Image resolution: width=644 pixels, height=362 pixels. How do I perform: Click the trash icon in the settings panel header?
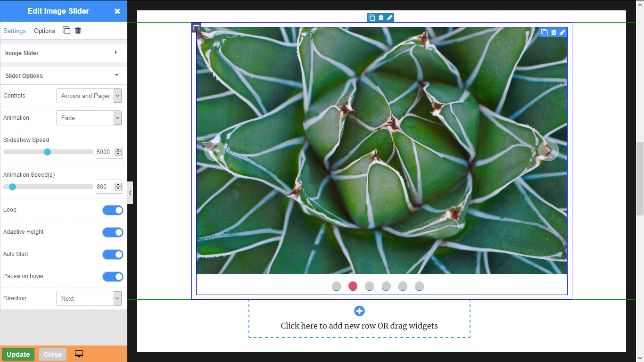coord(78,31)
